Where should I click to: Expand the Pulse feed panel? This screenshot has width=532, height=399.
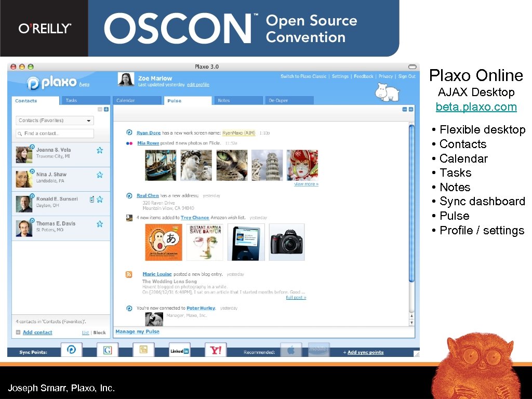(410, 110)
